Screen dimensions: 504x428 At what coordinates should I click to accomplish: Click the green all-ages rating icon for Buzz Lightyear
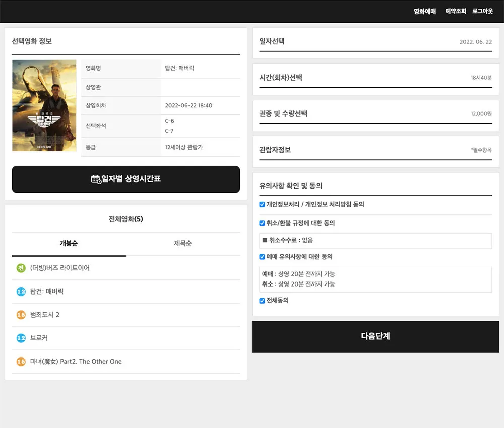(21, 268)
